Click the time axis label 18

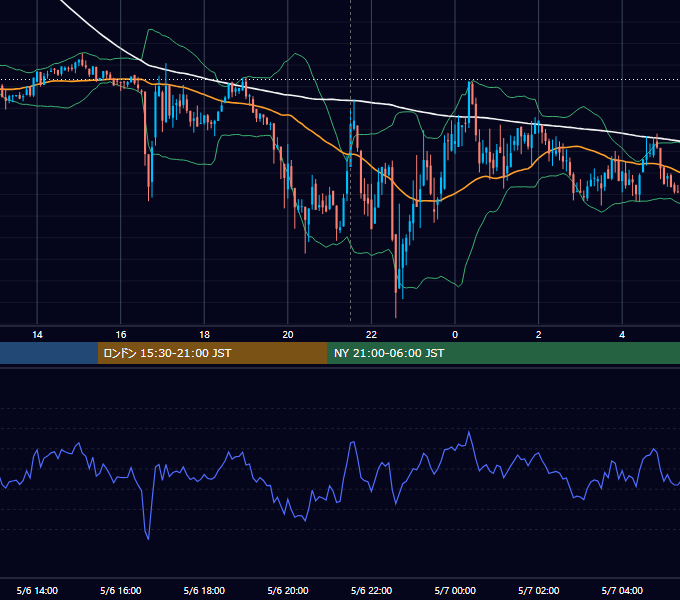click(x=204, y=335)
